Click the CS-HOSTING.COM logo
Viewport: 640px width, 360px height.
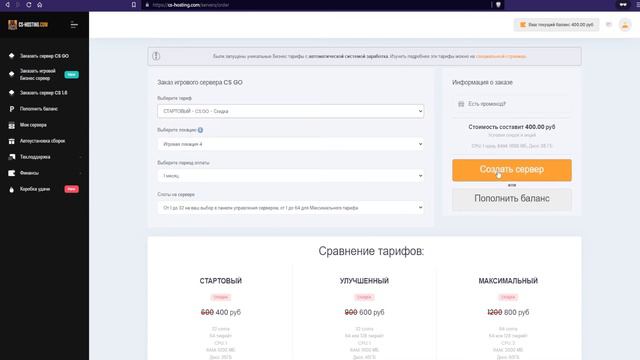[28, 25]
